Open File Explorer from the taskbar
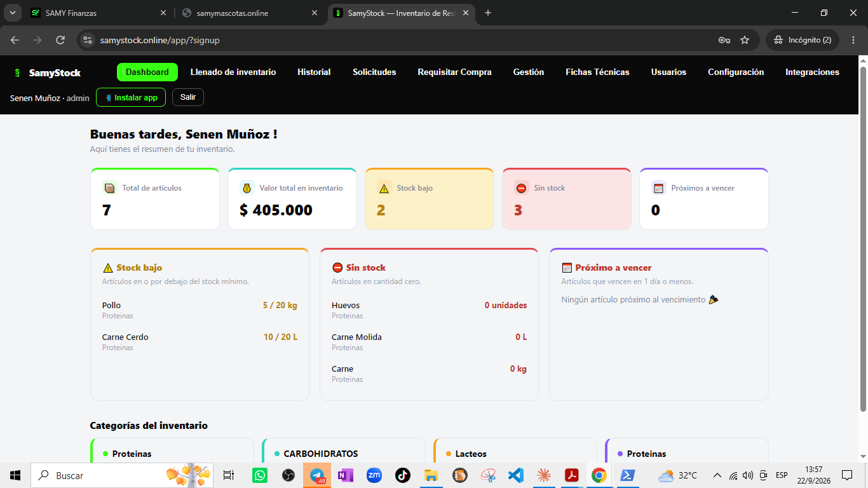 click(431, 475)
